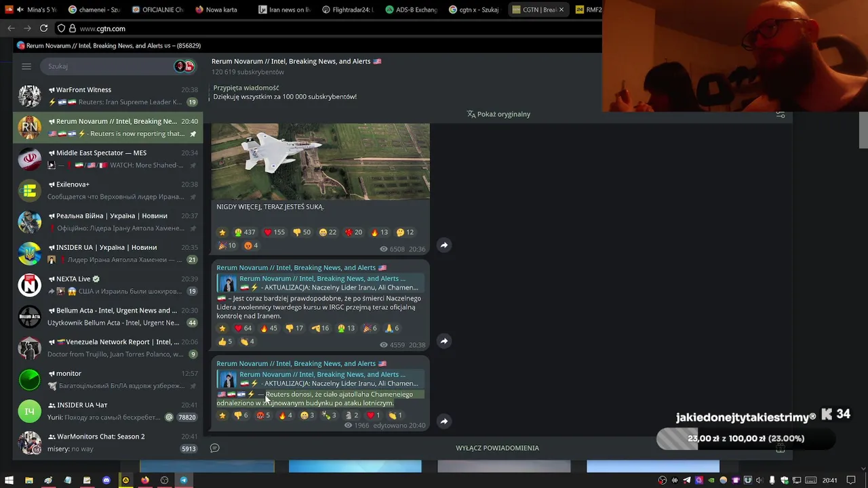Open comments icon at the channel bottom bar
The width and height of the screenshot is (868, 488).
coord(215,448)
